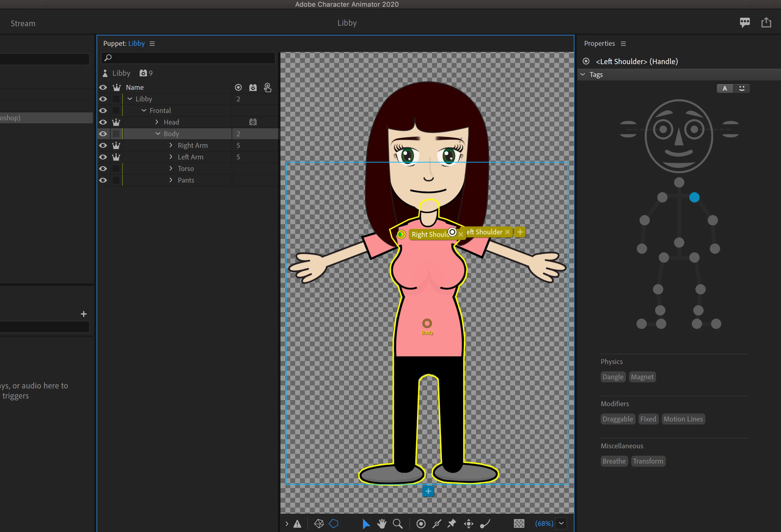Select the Stick tool

pyautogui.click(x=437, y=524)
